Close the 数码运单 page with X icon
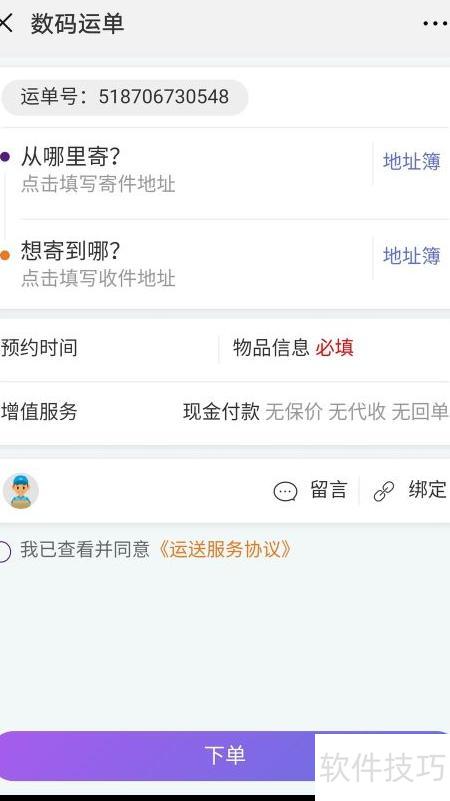This screenshot has width=450, height=801. pos(5,23)
